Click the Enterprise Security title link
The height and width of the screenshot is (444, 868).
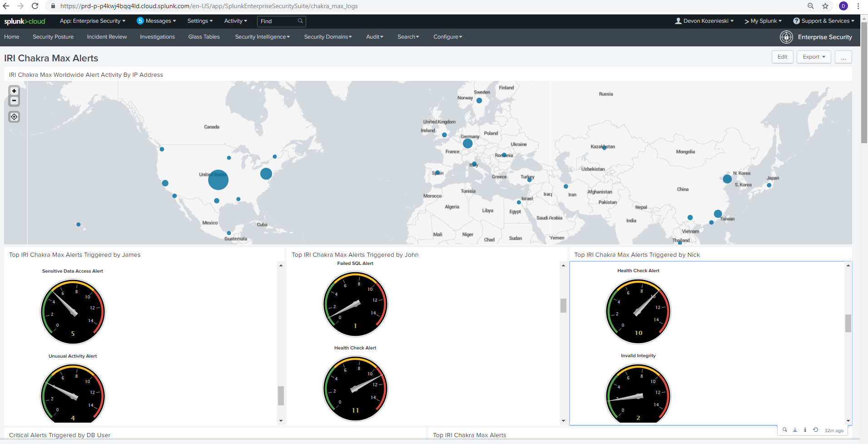825,37
